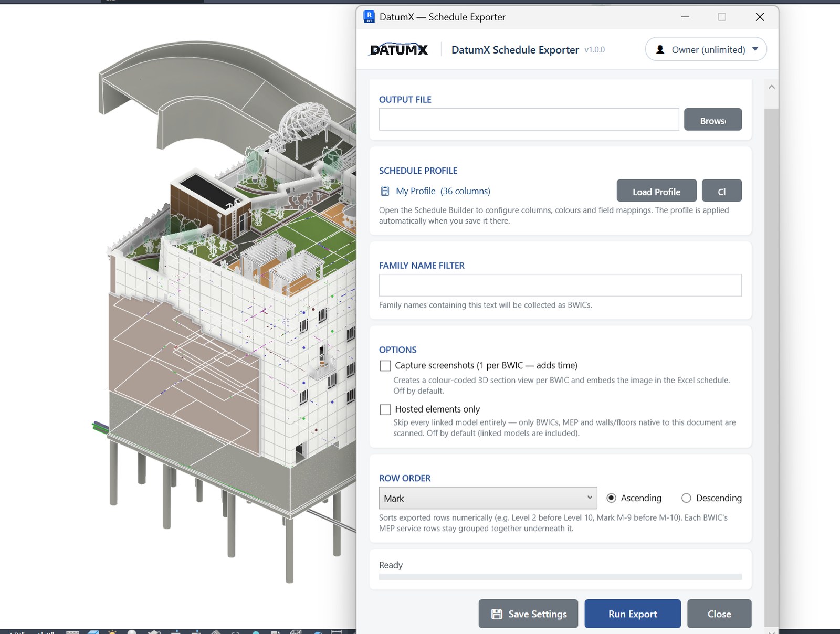Click the DATUMX logo in the header
The width and height of the screenshot is (840, 634).
tap(399, 49)
